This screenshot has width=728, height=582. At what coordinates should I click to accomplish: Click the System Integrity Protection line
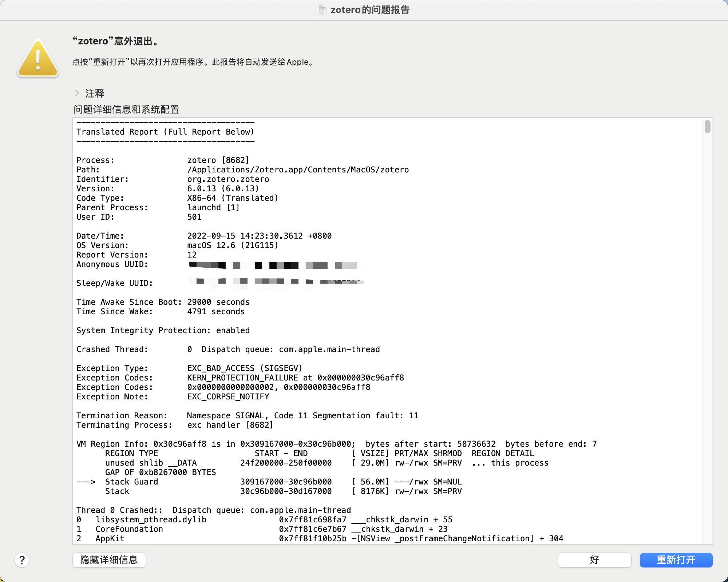click(x=163, y=330)
